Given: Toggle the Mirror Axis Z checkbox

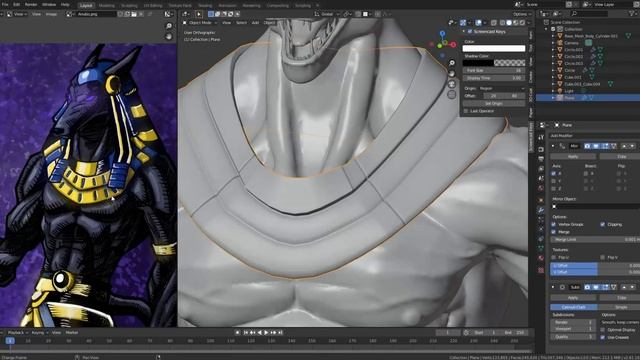Looking at the screenshot, I should [554, 189].
